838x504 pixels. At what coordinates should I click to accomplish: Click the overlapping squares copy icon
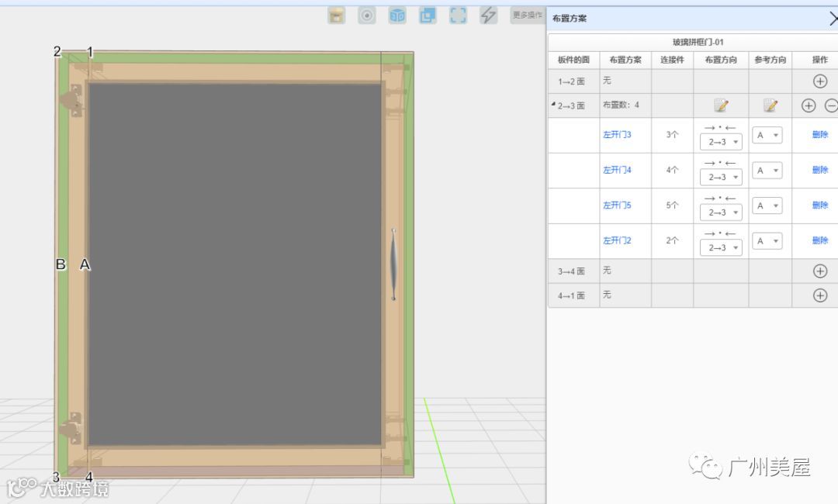tap(428, 16)
